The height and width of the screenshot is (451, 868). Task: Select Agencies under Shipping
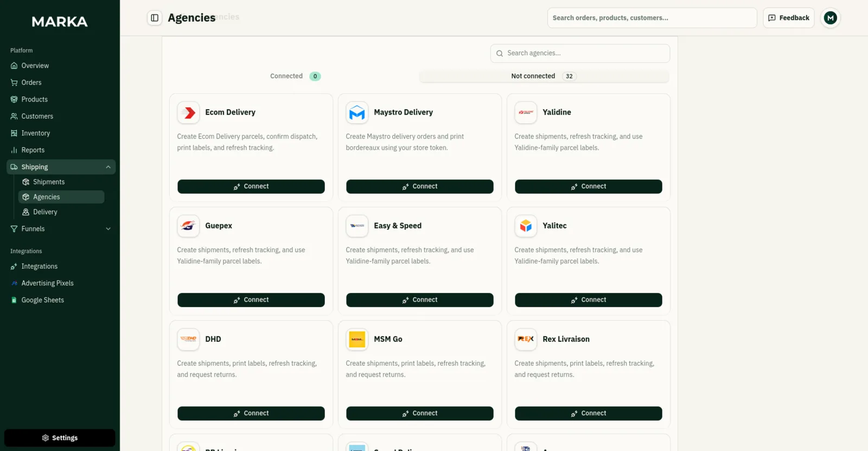pyautogui.click(x=61, y=197)
